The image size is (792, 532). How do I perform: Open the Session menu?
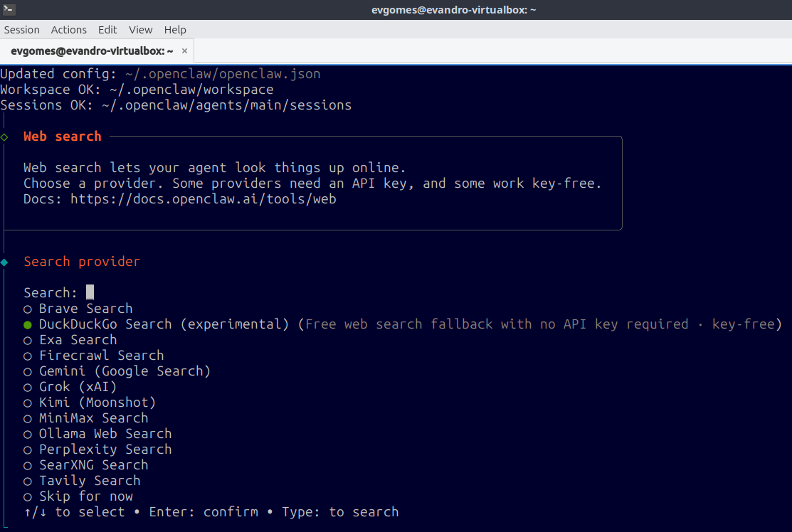pyautogui.click(x=22, y=30)
